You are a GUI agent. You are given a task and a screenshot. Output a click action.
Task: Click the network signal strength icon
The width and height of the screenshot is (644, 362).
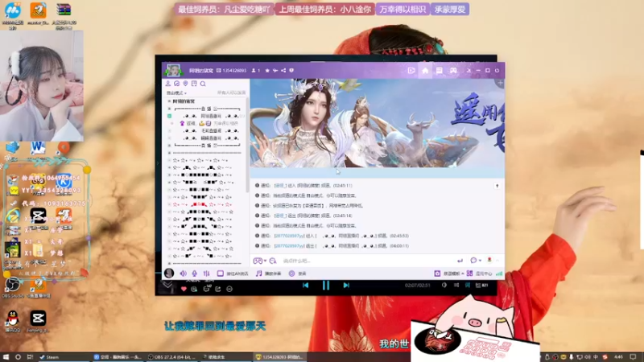coord(499,274)
